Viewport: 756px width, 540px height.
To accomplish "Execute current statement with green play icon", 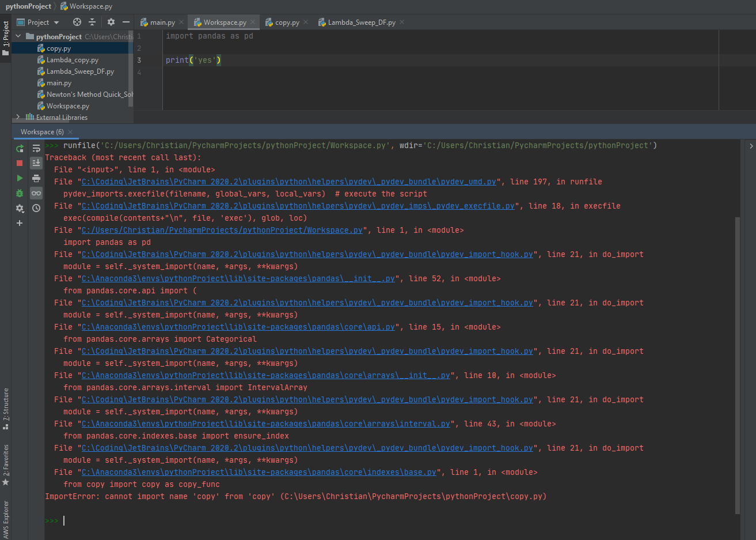I will [x=20, y=178].
